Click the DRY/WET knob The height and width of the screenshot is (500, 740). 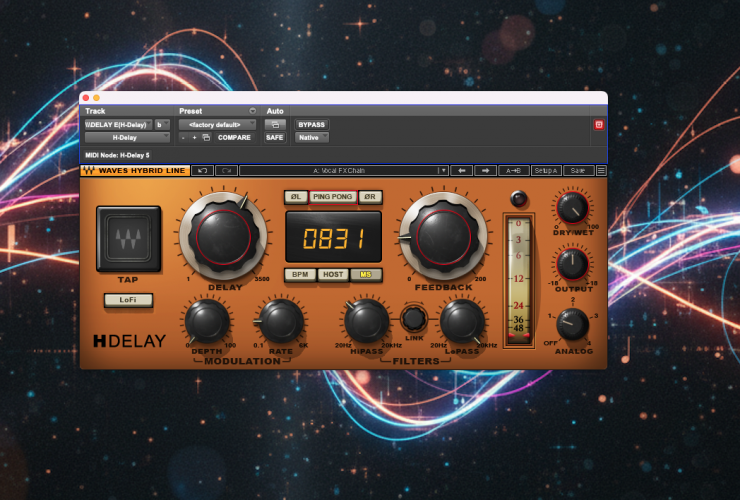point(572,208)
